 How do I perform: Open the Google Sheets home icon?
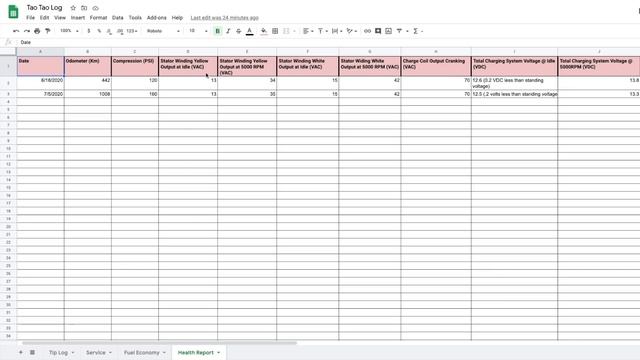click(x=13, y=11)
